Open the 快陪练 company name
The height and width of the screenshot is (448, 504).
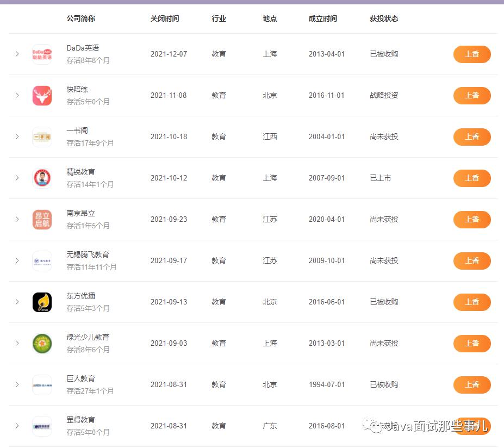point(77,89)
